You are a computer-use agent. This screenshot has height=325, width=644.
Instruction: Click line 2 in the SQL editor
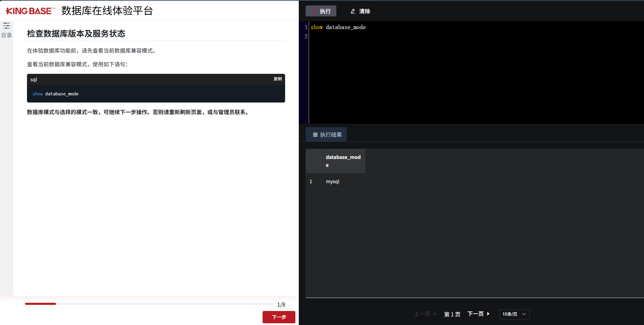341,36
